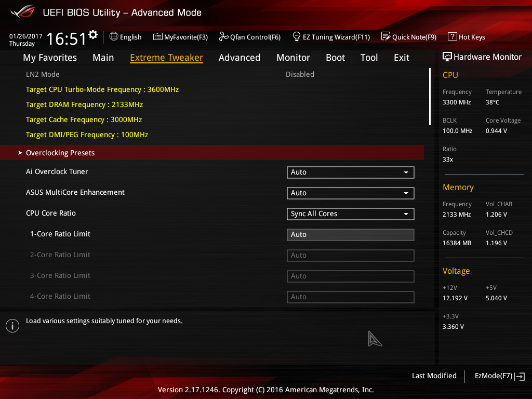Click the ROG logo icon
532x399 pixels.
23,12
